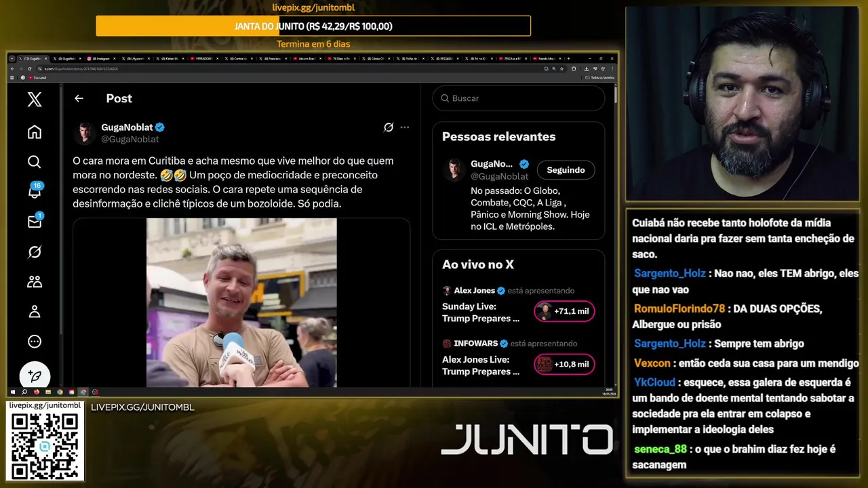Click the X logo in the sidebar
Viewport: 868px width, 488px height.
pyautogui.click(x=35, y=100)
